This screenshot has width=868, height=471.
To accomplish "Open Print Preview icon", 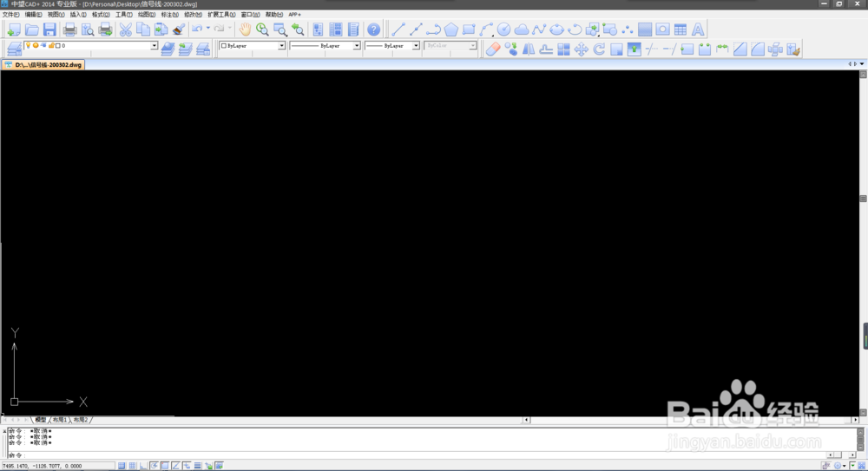I will (x=88, y=29).
